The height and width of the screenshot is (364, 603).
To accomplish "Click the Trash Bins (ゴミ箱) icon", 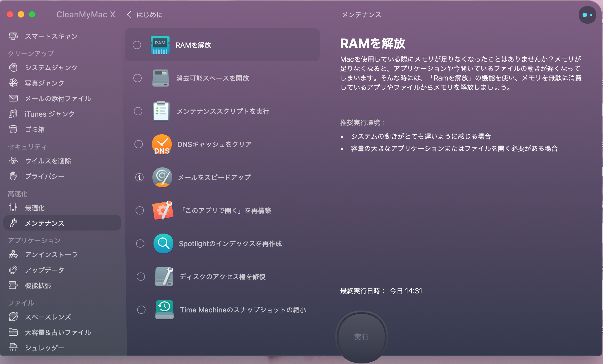I will 13,129.
